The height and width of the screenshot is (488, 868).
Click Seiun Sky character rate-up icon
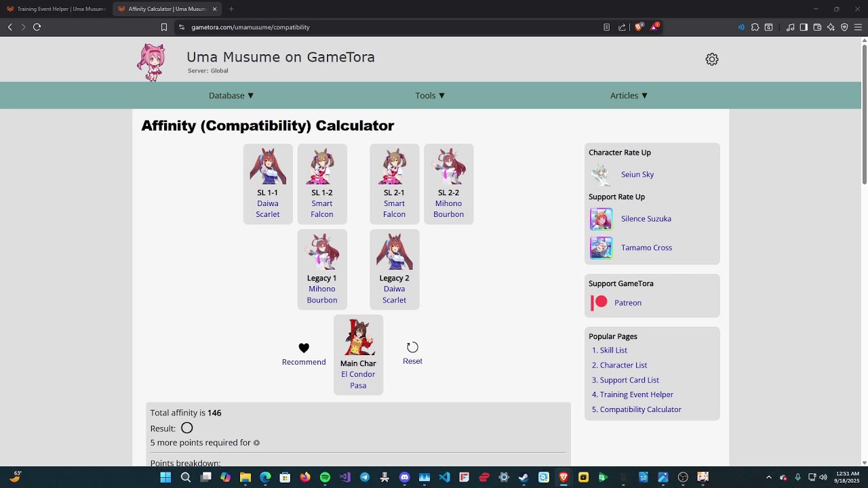pos(601,174)
